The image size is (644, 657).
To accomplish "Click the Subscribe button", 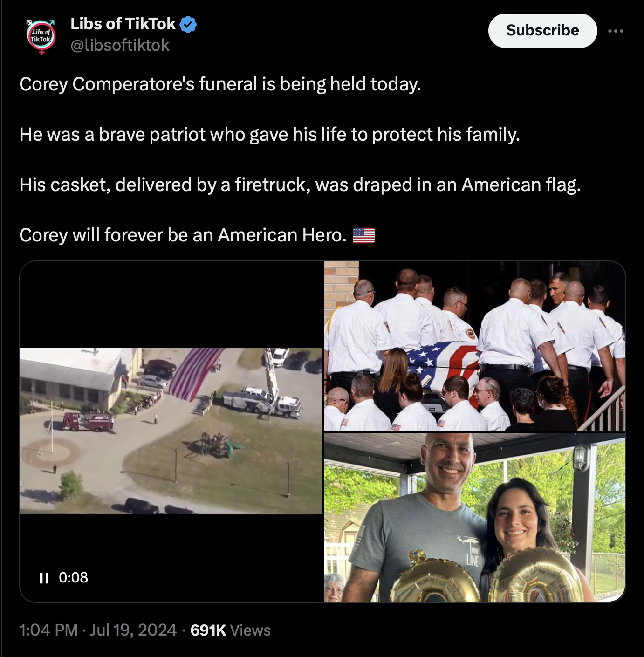I will 542,31.
